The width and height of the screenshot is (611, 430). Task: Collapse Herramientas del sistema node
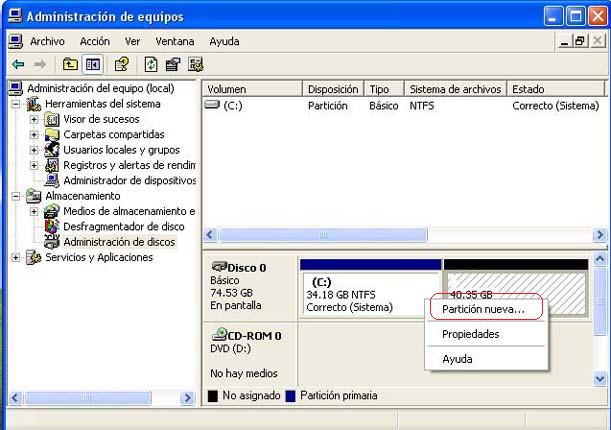pos(16,104)
